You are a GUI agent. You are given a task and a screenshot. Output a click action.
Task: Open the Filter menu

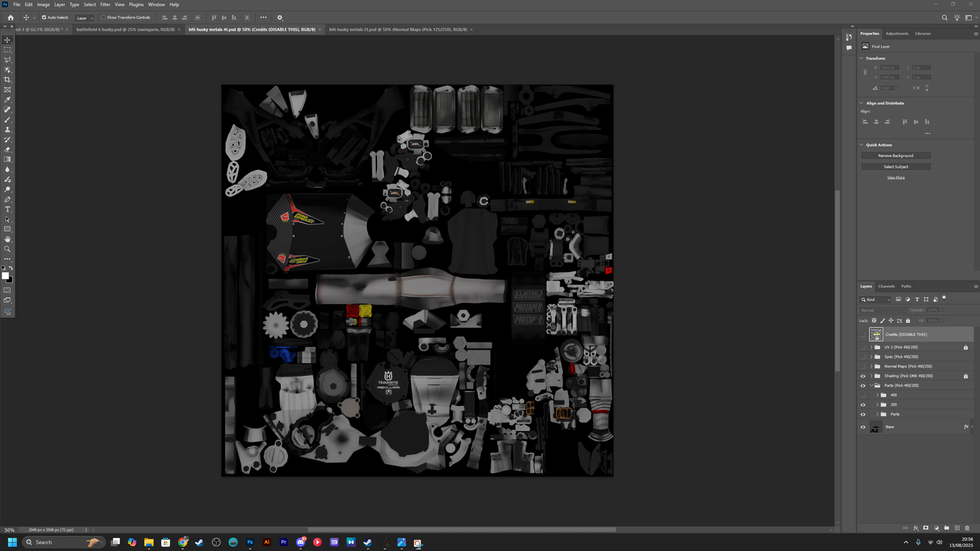(x=105, y=5)
